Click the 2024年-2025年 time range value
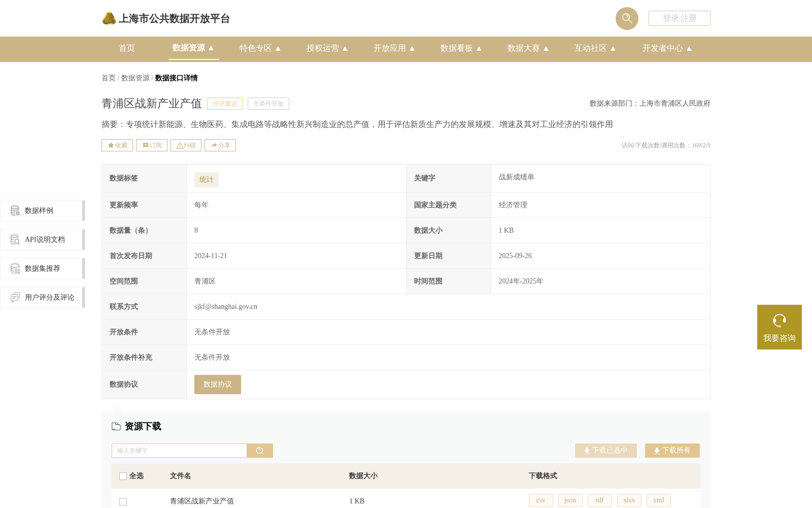The width and height of the screenshot is (812, 508). click(521, 281)
